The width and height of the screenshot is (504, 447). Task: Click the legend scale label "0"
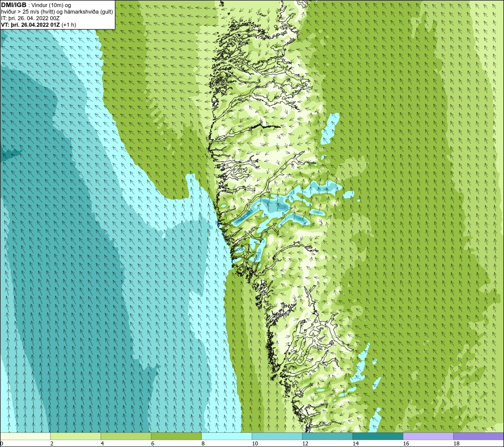point(2,444)
